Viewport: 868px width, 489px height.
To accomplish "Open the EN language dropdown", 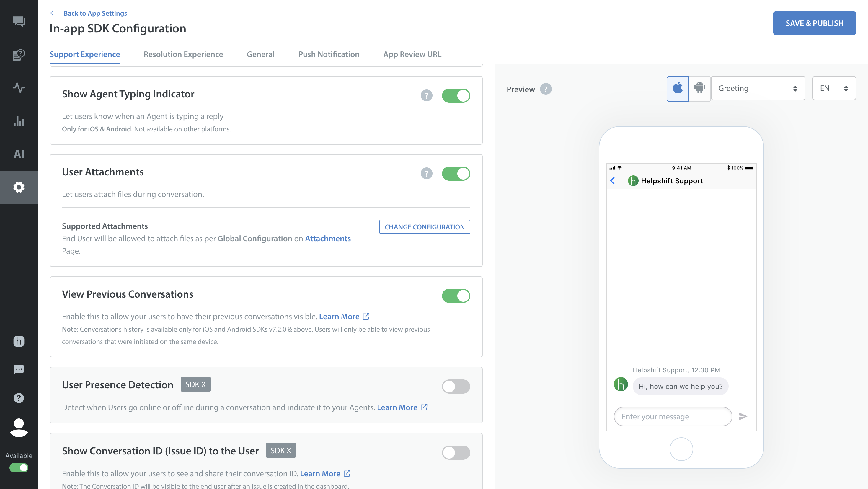I will [834, 88].
